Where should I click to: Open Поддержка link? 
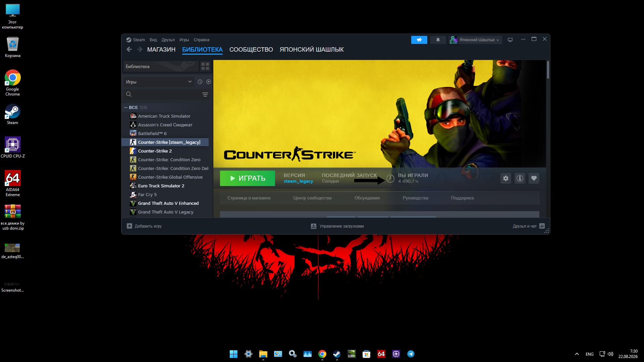tap(462, 198)
